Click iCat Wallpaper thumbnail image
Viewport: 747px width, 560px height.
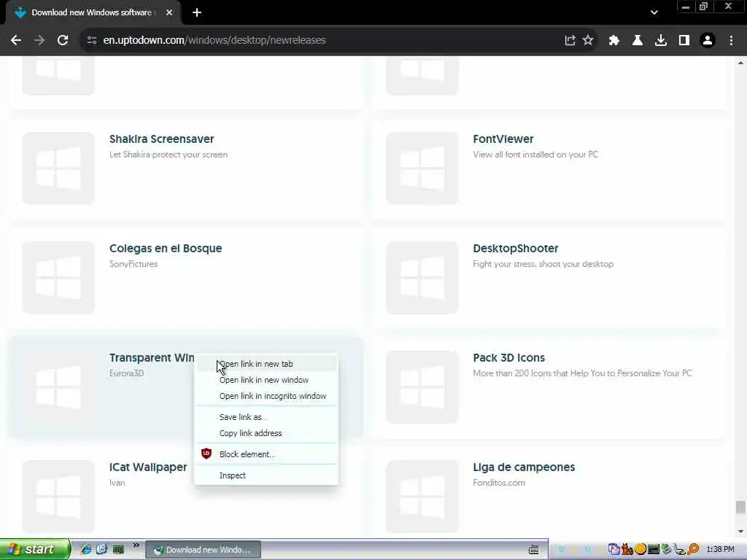(58, 497)
